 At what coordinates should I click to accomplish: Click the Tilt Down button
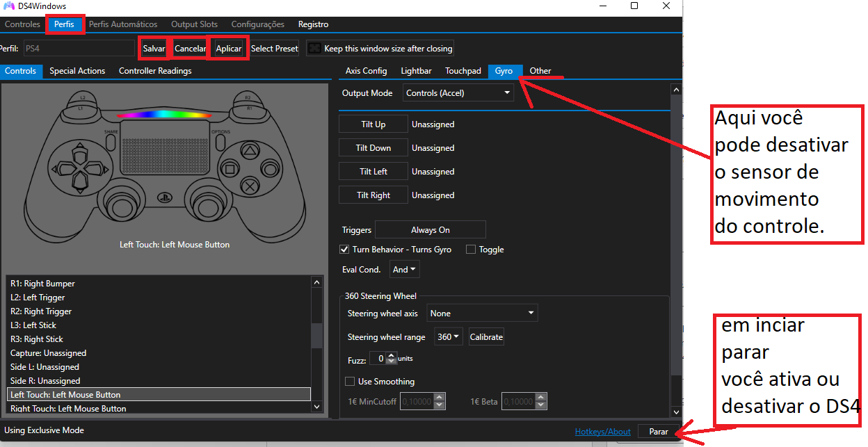pos(373,148)
